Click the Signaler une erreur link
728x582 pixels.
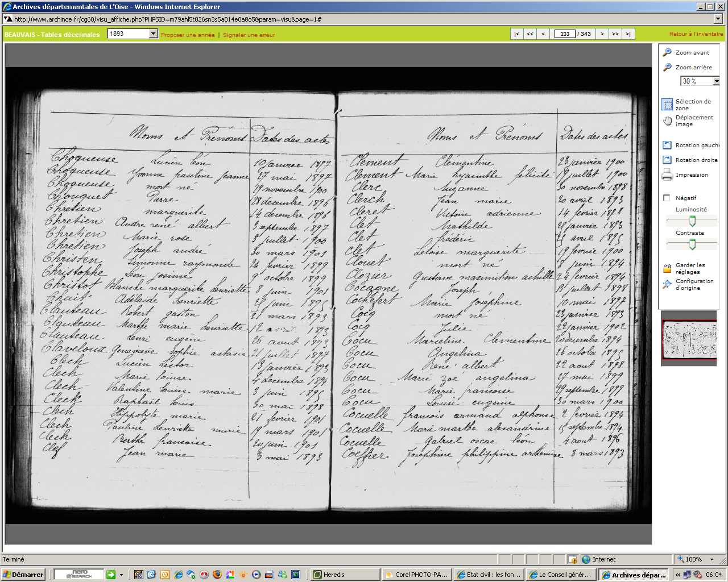coord(249,35)
